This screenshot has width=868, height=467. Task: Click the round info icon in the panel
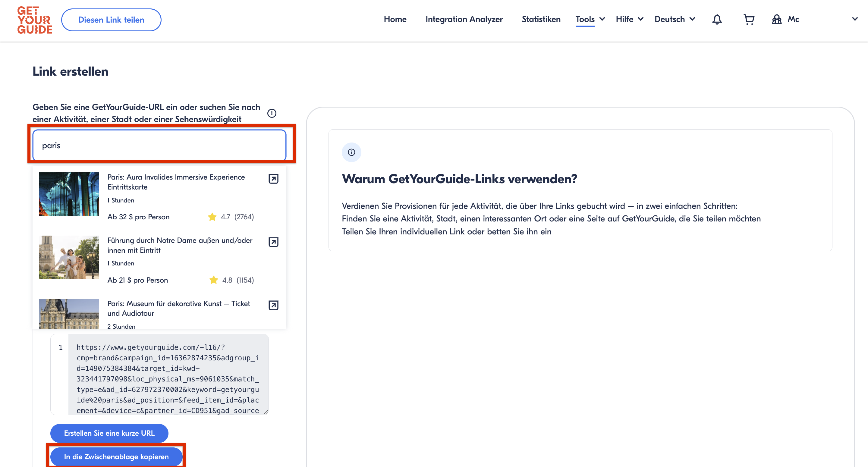pyautogui.click(x=351, y=152)
